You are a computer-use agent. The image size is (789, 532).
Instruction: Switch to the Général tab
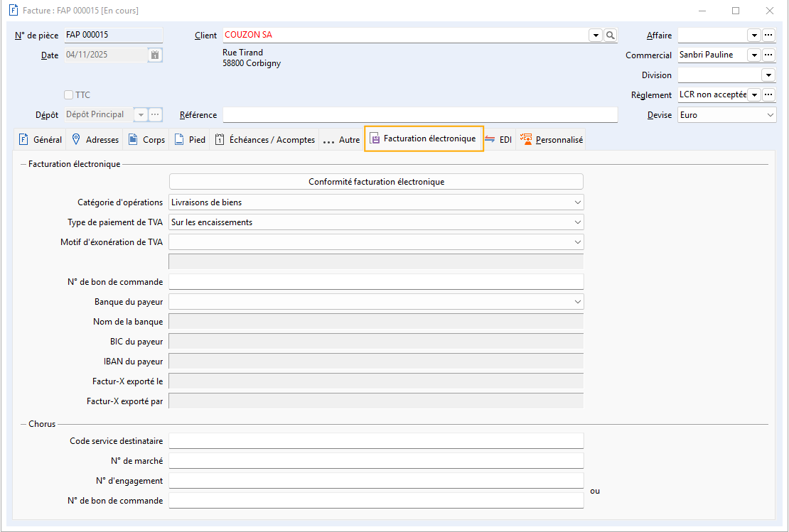(x=40, y=140)
